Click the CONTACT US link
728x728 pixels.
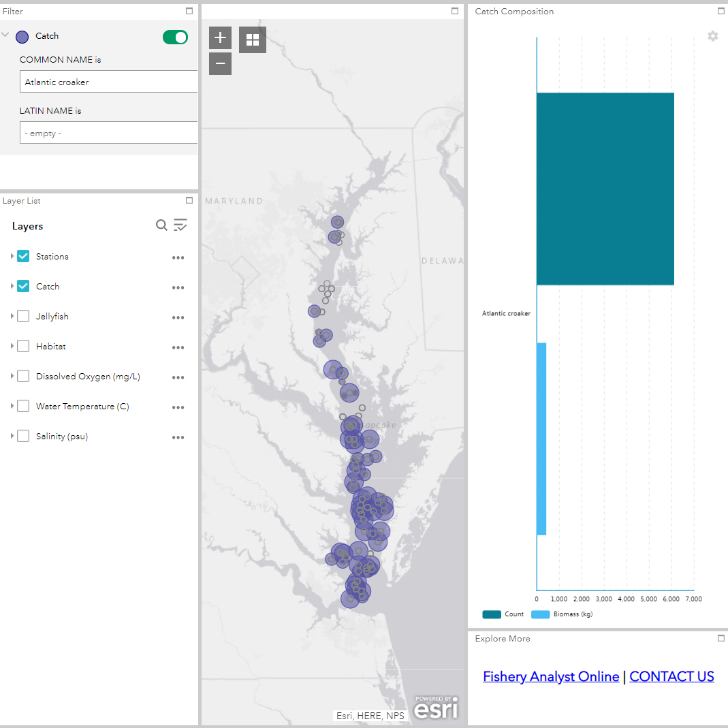[671, 676]
